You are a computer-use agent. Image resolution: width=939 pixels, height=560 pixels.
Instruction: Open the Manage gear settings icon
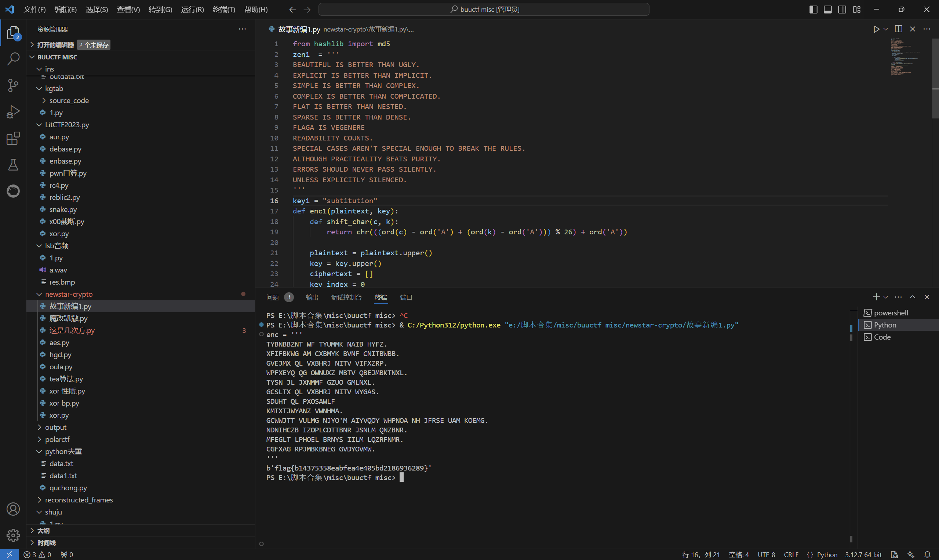coord(13,535)
